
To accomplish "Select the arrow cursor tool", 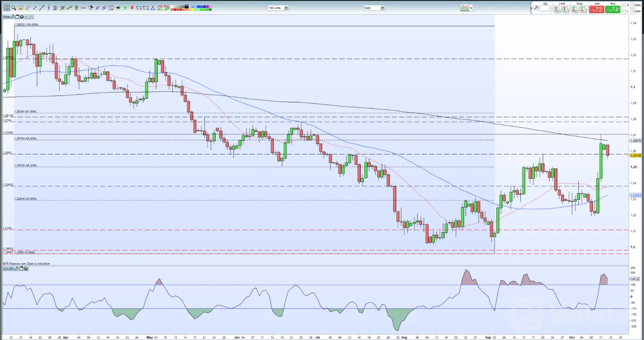I will click(7, 8).
